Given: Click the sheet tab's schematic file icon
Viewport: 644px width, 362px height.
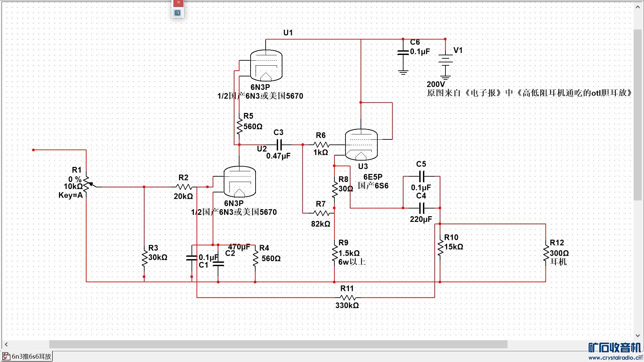Looking at the screenshot, I should (x=6, y=356).
